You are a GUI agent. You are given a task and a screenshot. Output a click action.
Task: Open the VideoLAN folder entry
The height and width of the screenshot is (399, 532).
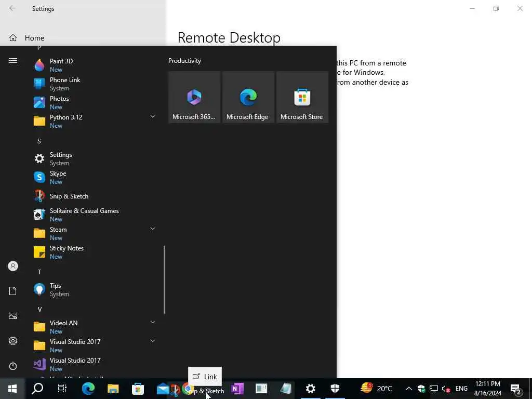tap(94, 327)
